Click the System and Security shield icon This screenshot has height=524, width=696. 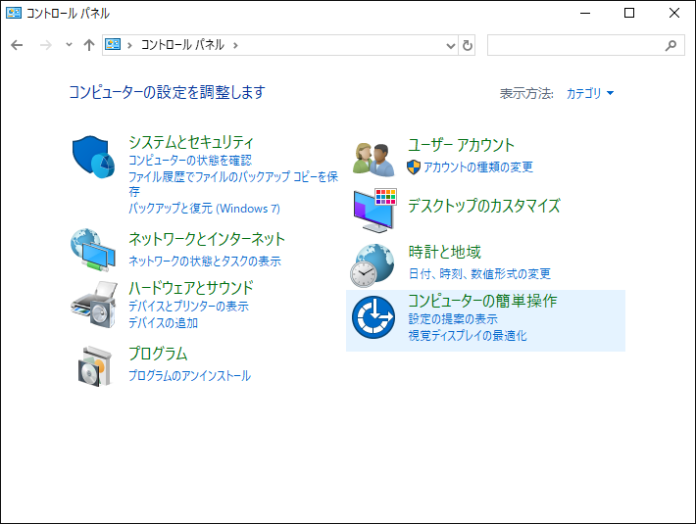click(95, 157)
